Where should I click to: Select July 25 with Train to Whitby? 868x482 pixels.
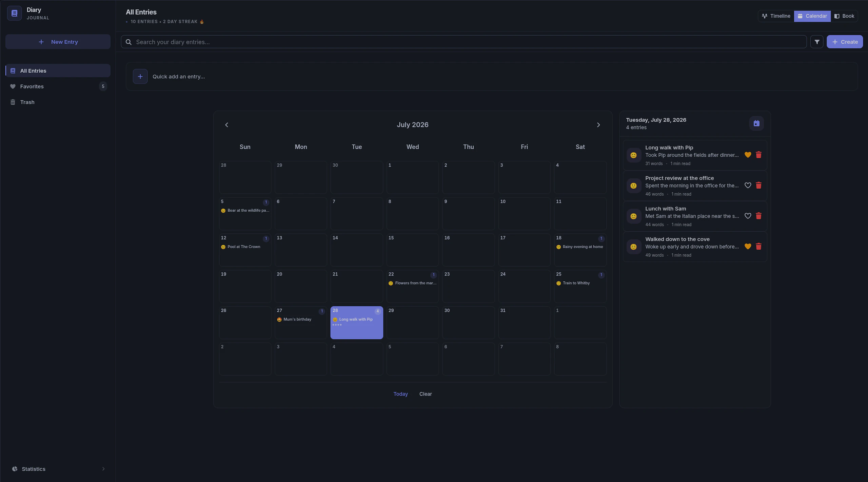580,286
